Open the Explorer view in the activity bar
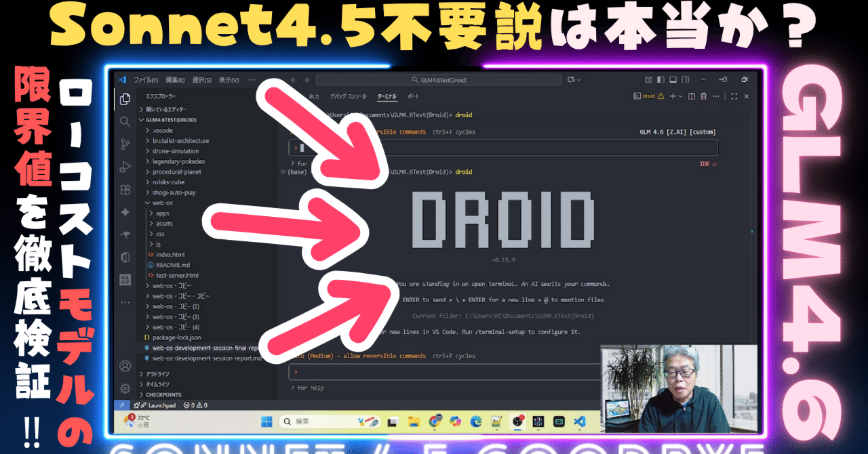This screenshot has height=454, width=868. click(x=124, y=98)
